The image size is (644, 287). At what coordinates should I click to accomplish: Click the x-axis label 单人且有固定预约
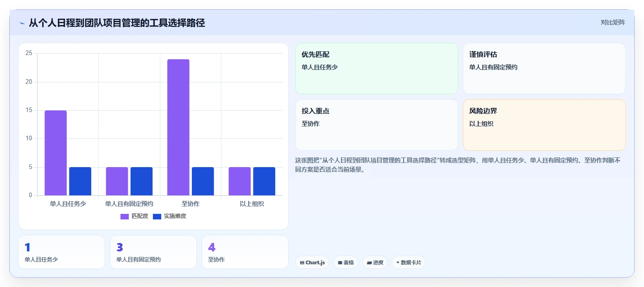point(129,204)
